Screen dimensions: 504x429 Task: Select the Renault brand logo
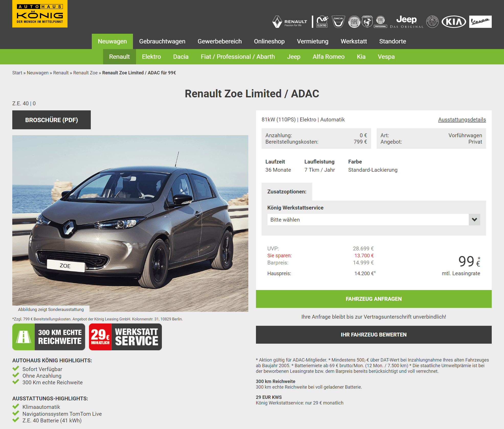tap(289, 22)
